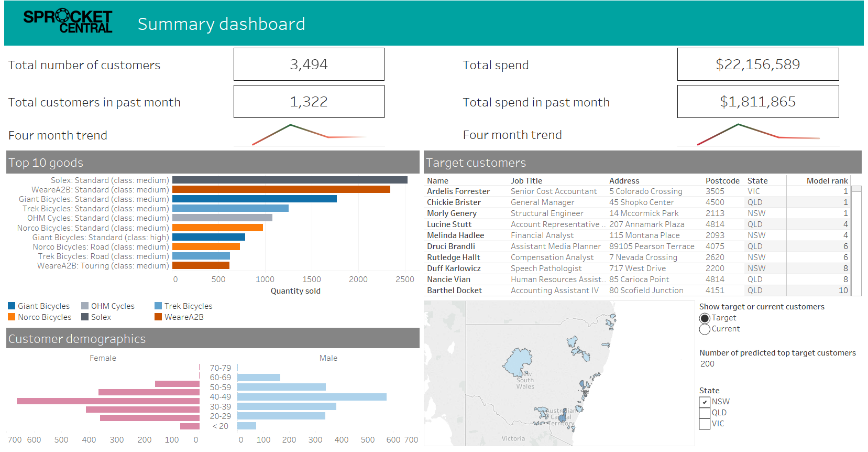Click the Male 60-69 age bar

coord(259,378)
